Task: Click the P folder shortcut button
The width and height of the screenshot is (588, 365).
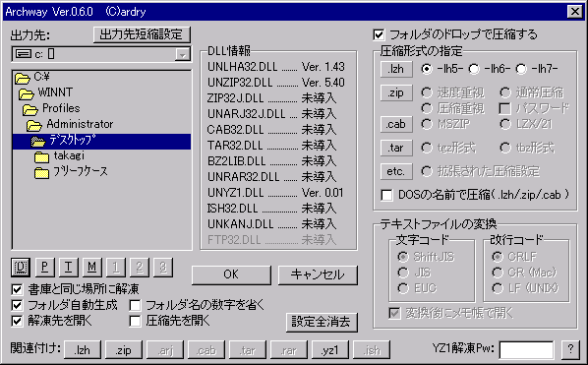Action: point(44,267)
